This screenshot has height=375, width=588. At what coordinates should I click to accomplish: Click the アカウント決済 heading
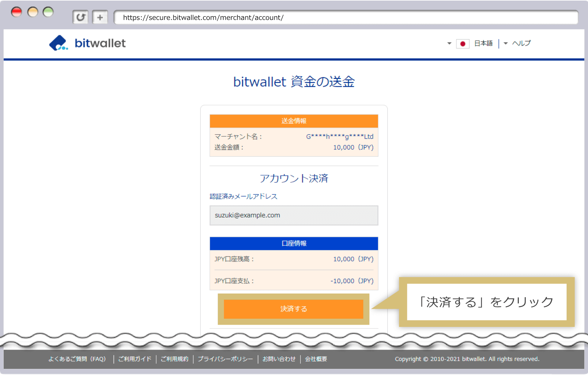294,178
